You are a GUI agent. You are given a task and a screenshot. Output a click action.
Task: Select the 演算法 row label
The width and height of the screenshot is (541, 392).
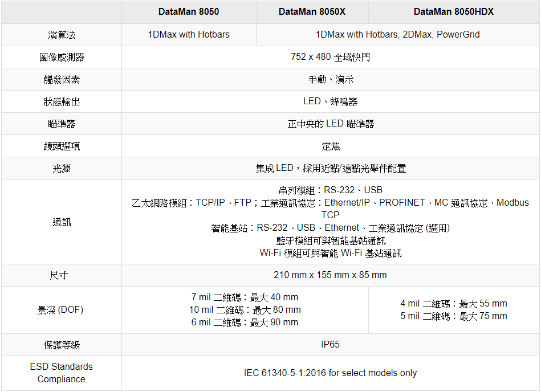point(62,35)
